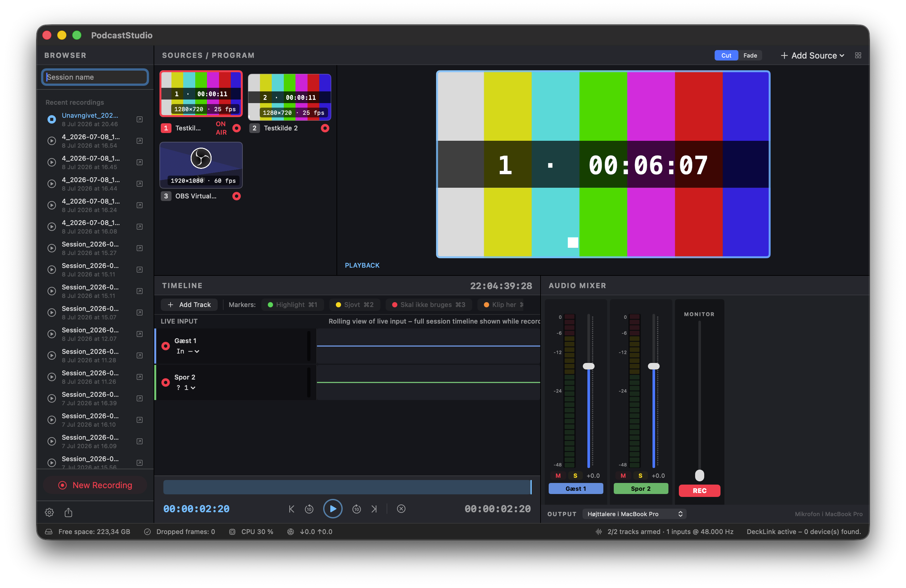Click the Gæst 1 channel label button
Image resolution: width=906 pixels, height=588 pixels.
point(576,489)
